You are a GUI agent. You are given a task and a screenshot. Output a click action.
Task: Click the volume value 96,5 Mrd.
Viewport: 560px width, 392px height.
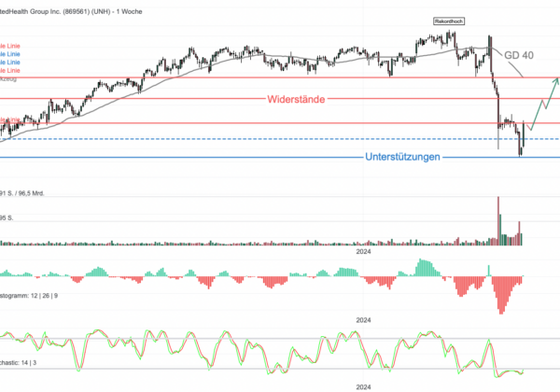31,193
